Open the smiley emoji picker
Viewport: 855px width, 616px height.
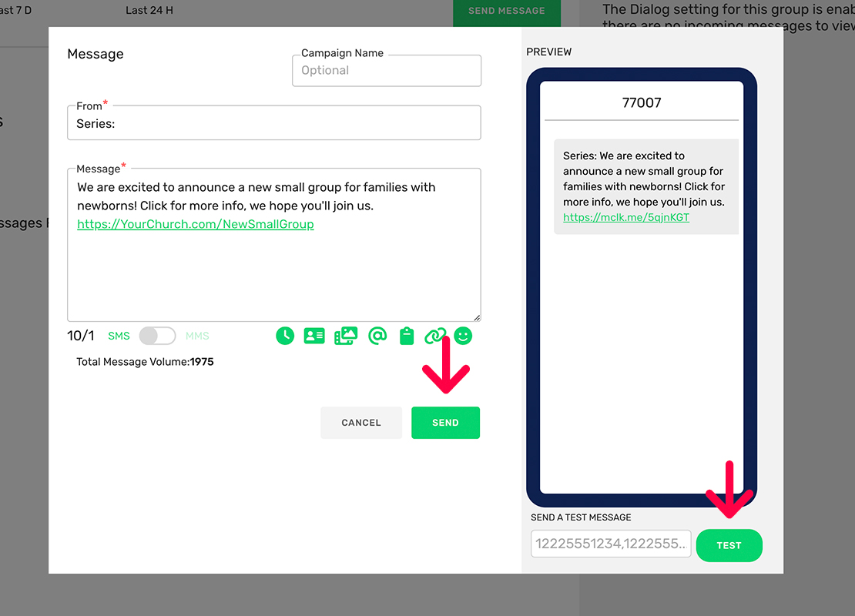(x=463, y=336)
